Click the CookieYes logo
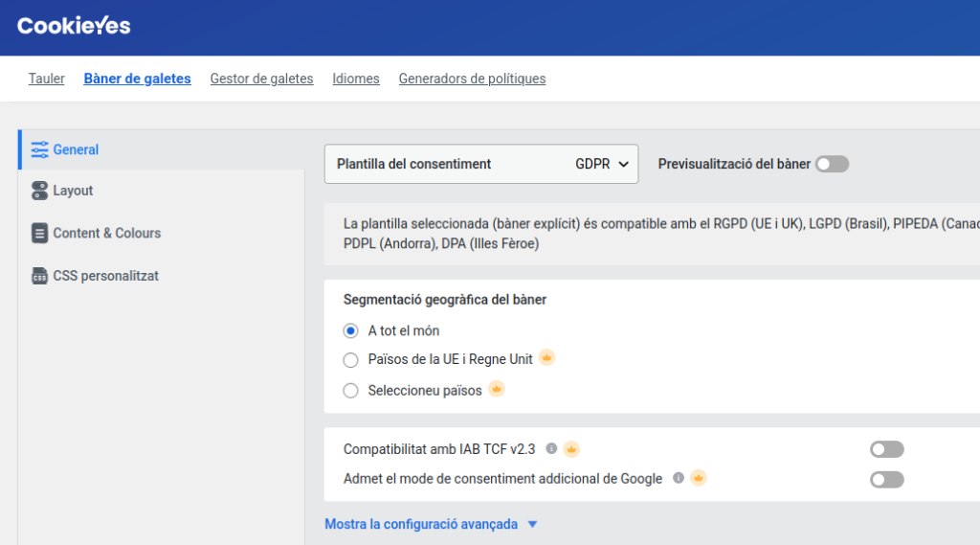This screenshot has width=980, height=545. pos(74,26)
